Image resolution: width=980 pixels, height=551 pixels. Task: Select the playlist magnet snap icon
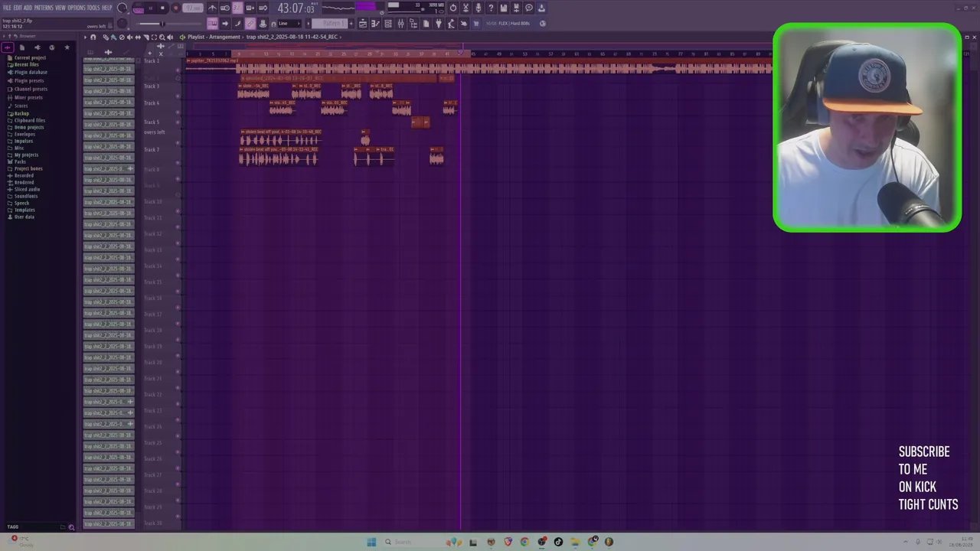pyautogui.click(x=93, y=37)
